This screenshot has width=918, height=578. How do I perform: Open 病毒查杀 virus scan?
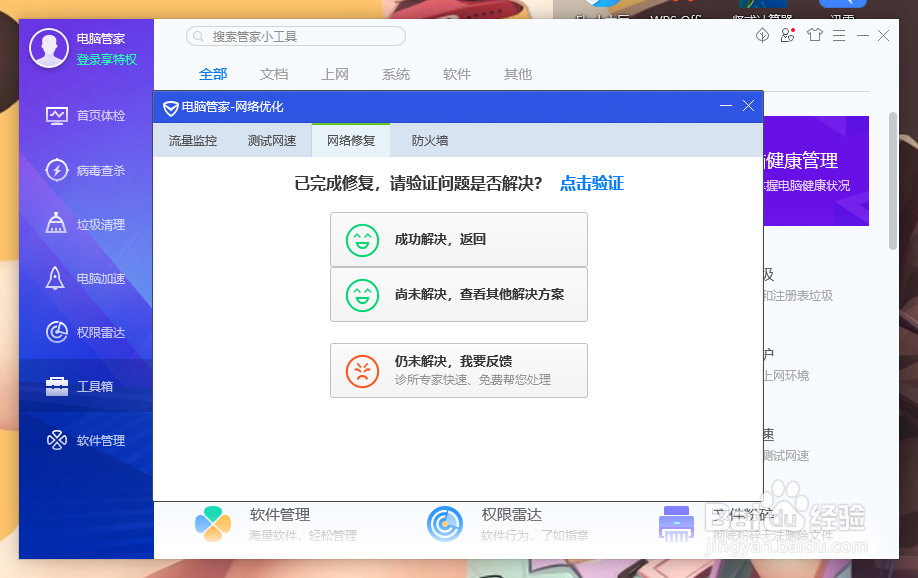pyautogui.click(x=86, y=170)
